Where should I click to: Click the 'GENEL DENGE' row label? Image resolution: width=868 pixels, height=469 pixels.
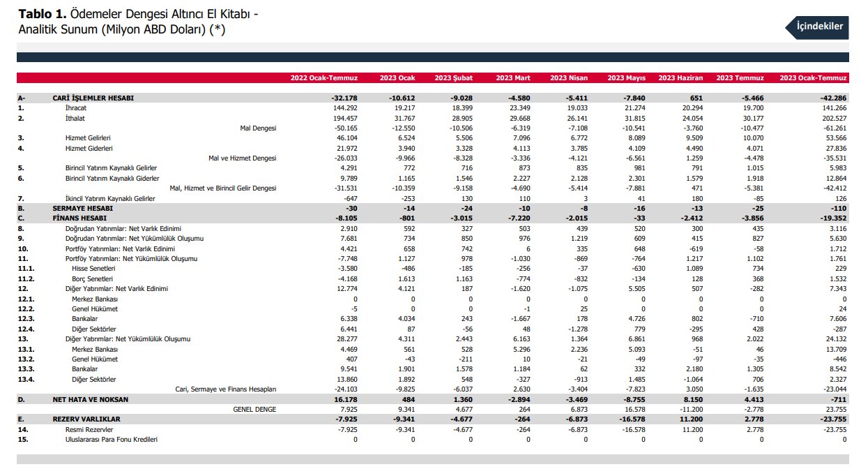pos(254,409)
